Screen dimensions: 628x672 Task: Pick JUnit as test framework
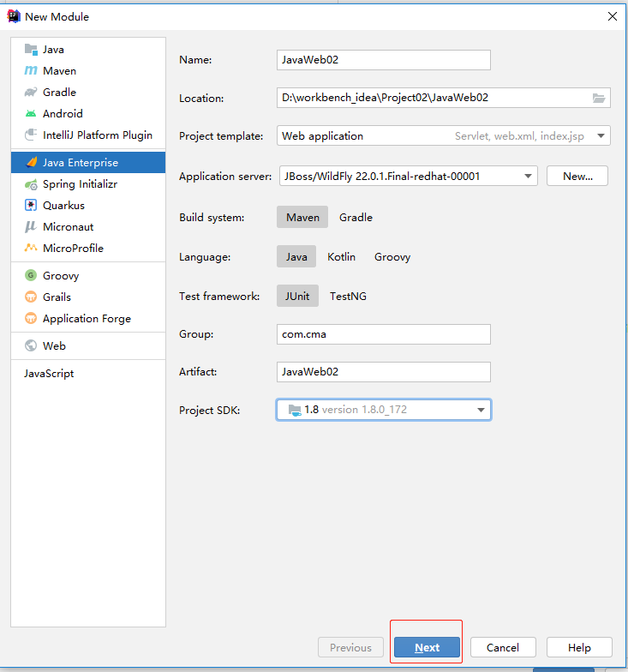coord(298,297)
